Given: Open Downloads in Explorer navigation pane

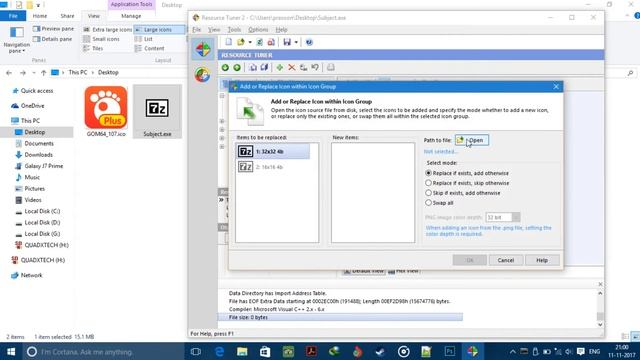Looking at the screenshot, I should (x=38, y=155).
